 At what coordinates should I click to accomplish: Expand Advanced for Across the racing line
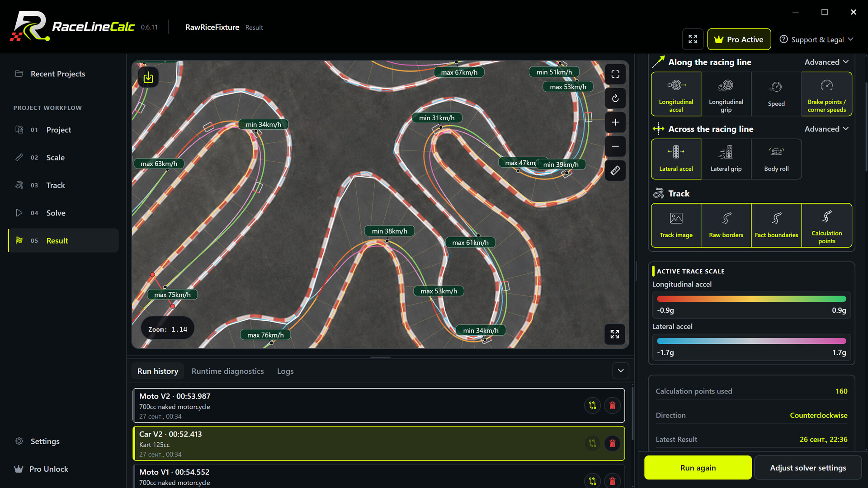coord(826,129)
